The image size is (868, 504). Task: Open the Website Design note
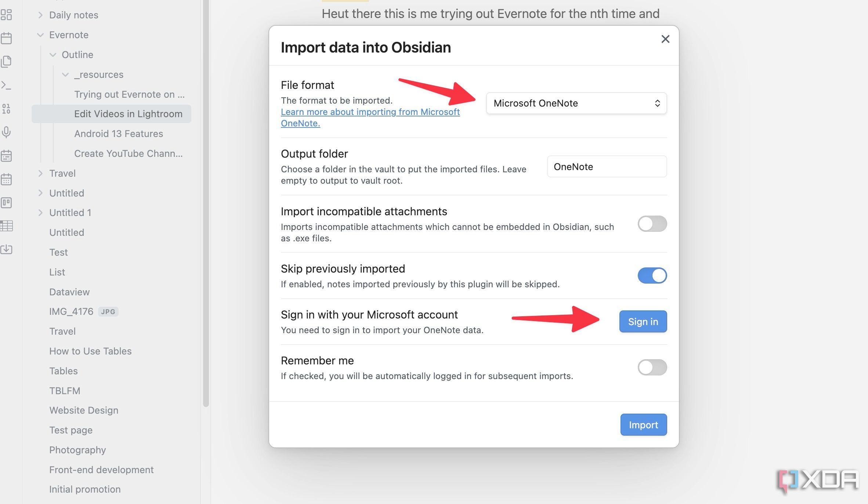[84, 410]
